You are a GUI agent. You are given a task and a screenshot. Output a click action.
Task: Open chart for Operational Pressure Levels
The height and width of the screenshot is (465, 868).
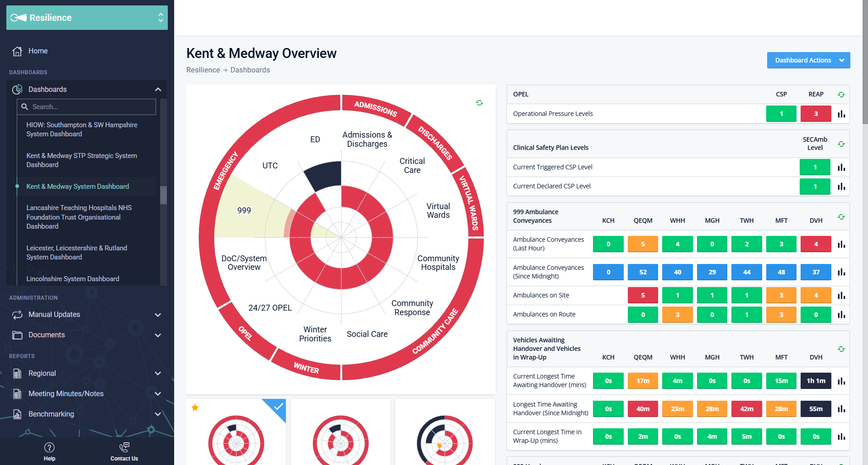[841, 114]
